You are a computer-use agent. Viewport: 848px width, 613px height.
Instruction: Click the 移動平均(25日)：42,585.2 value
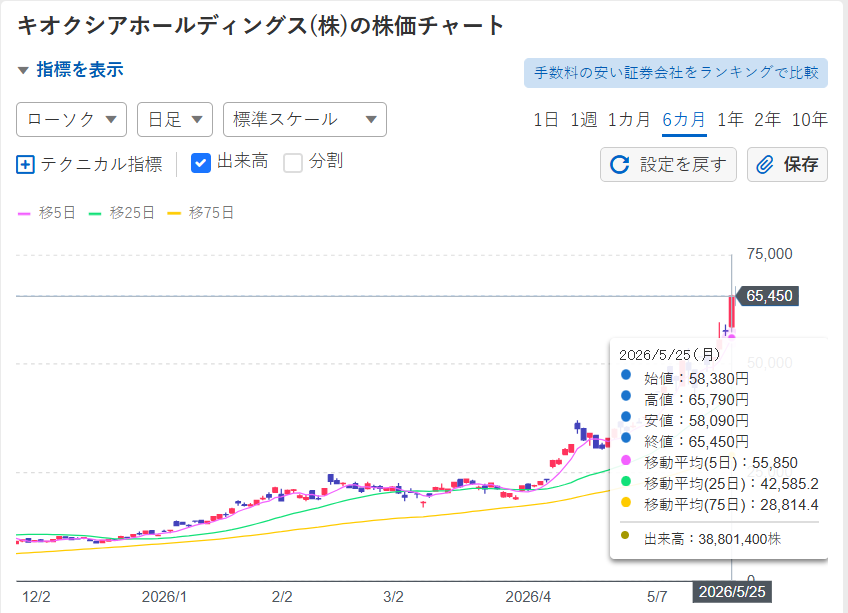pos(731,484)
